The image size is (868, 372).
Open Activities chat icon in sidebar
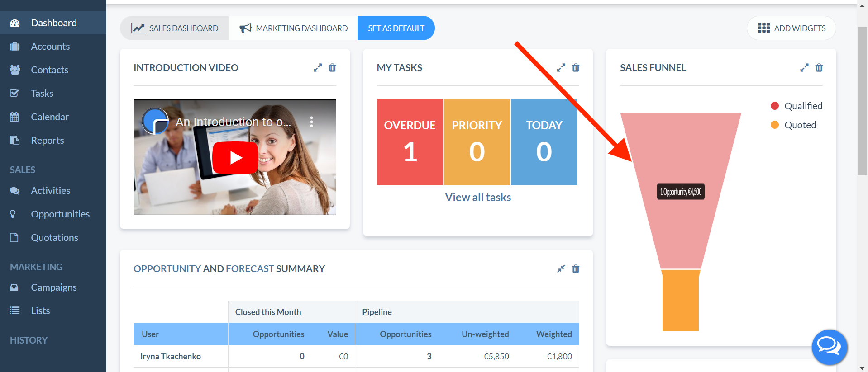[x=15, y=191]
